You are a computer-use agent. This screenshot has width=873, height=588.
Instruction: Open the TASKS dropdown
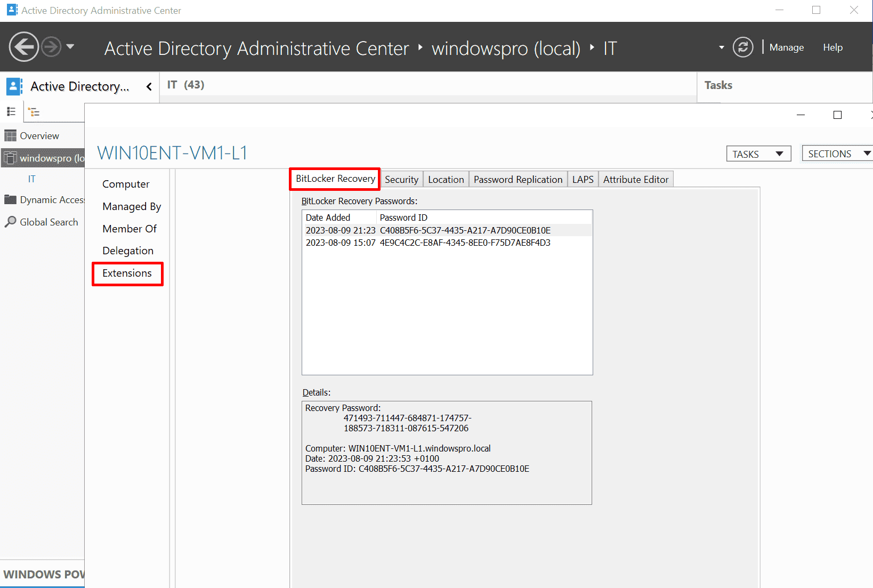tap(758, 153)
